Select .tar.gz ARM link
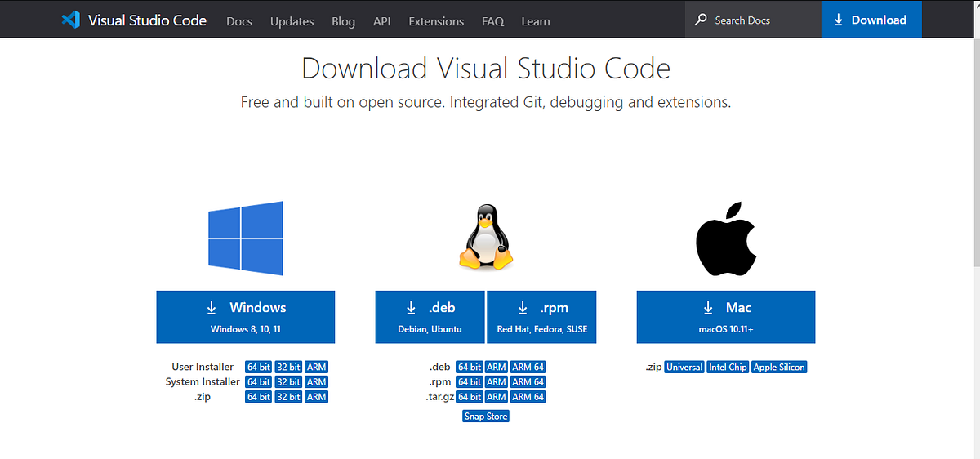The width and height of the screenshot is (980, 459). point(497,397)
